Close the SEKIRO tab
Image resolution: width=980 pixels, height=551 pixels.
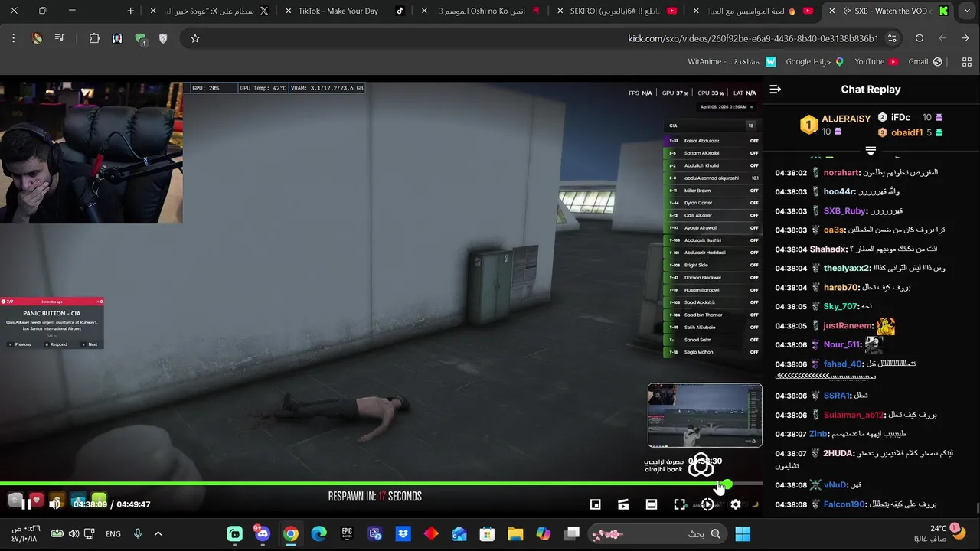558,11
